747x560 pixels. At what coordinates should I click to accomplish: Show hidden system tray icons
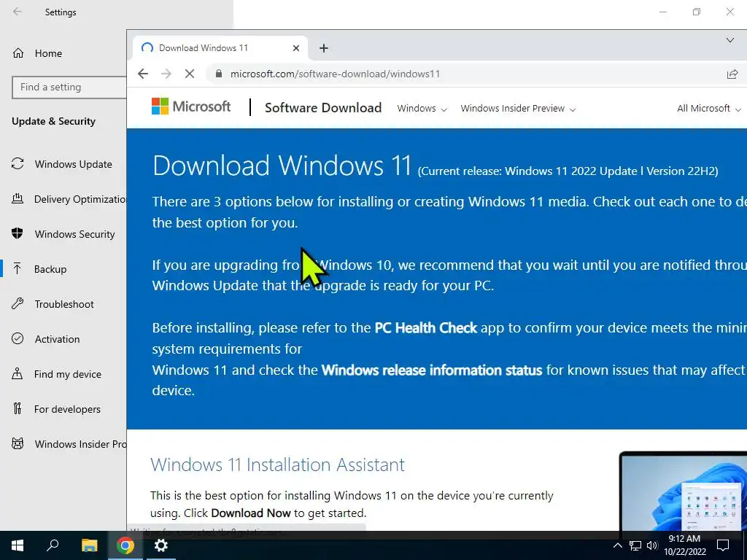point(617,545)
